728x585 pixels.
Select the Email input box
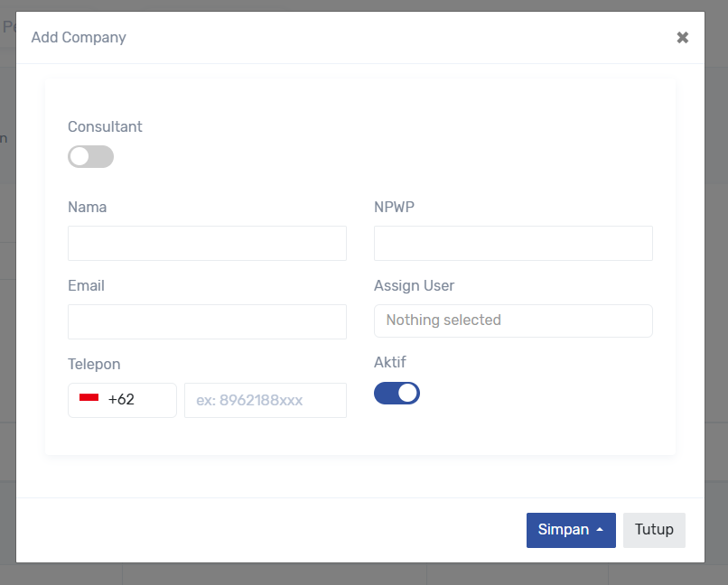(207, 322)
